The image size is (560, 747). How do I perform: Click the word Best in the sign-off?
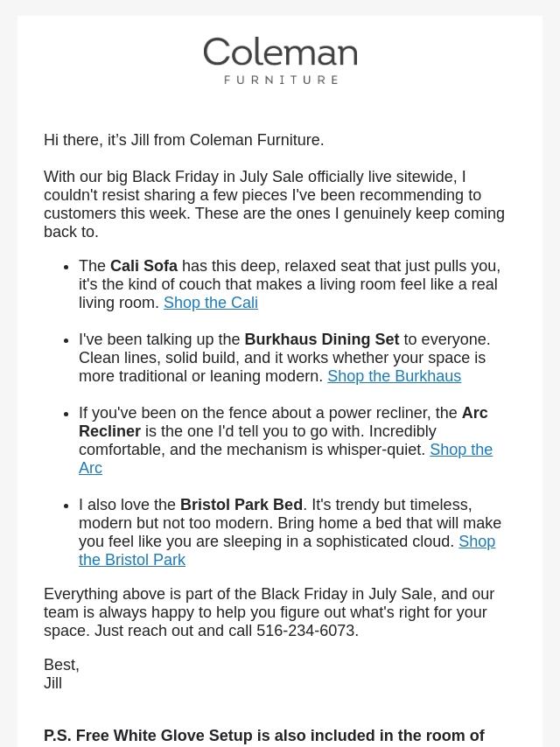pyautogui.click(x=61, y=665)
